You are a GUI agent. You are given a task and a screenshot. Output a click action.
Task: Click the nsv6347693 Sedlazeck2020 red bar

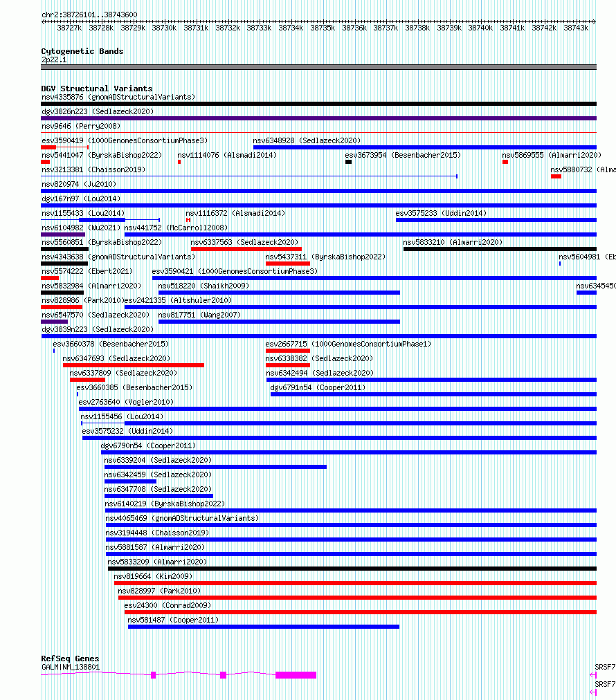(x=134, y=365)
